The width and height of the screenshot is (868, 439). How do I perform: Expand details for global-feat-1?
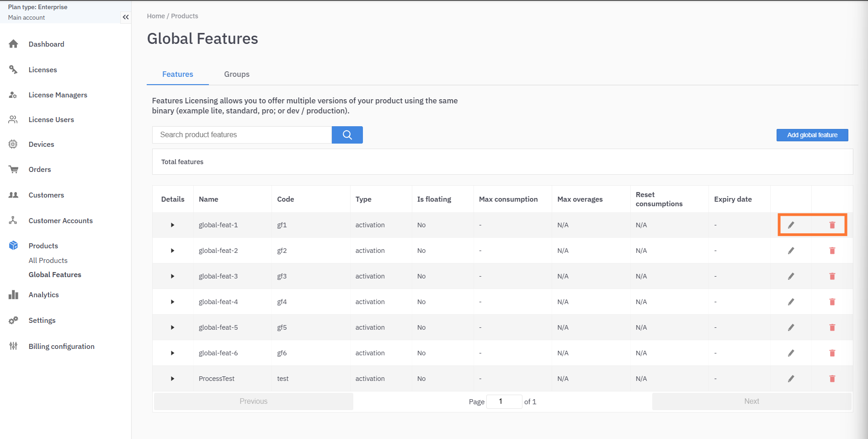click(x=172, y=225)
